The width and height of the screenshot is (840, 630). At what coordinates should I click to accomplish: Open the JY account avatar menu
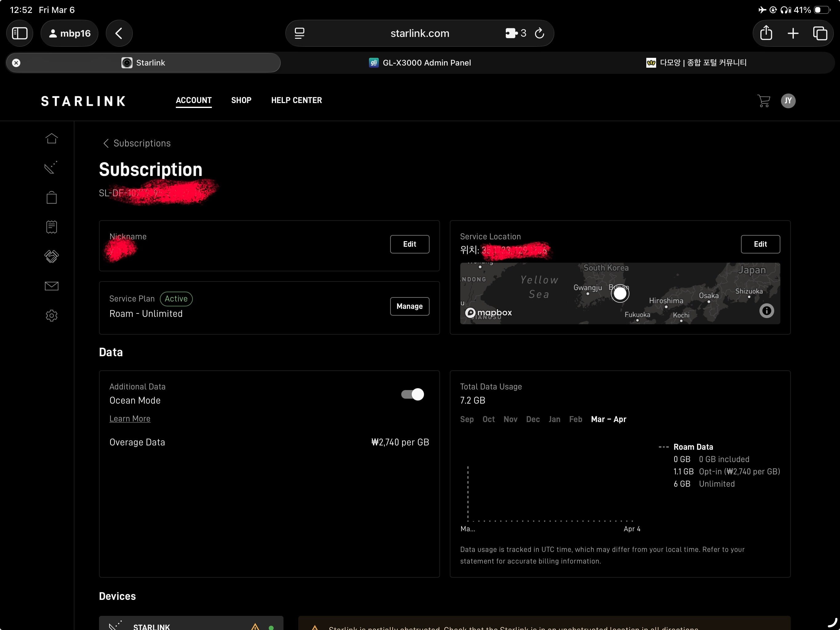(788, 101)
